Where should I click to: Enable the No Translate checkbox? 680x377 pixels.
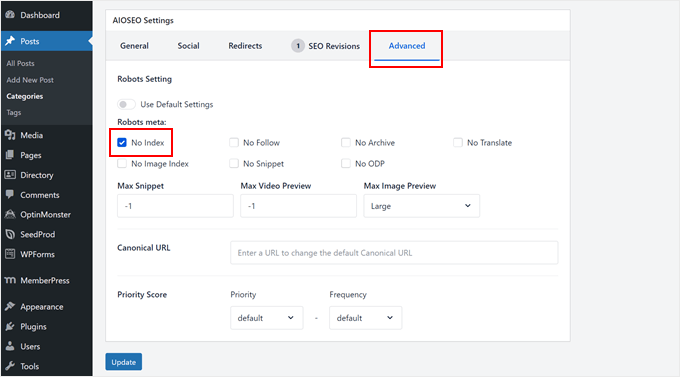point(458,142)
